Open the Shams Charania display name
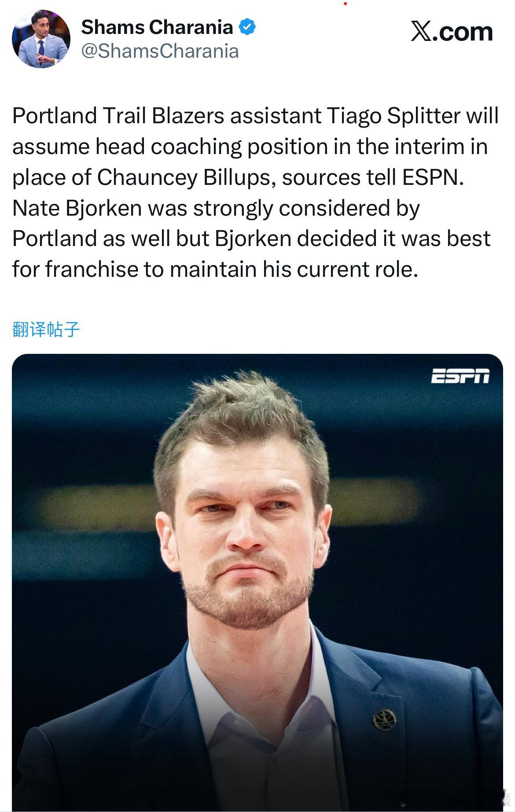This screenshot has width=515, height=812. pyautogui.click(x=157, y=27)
